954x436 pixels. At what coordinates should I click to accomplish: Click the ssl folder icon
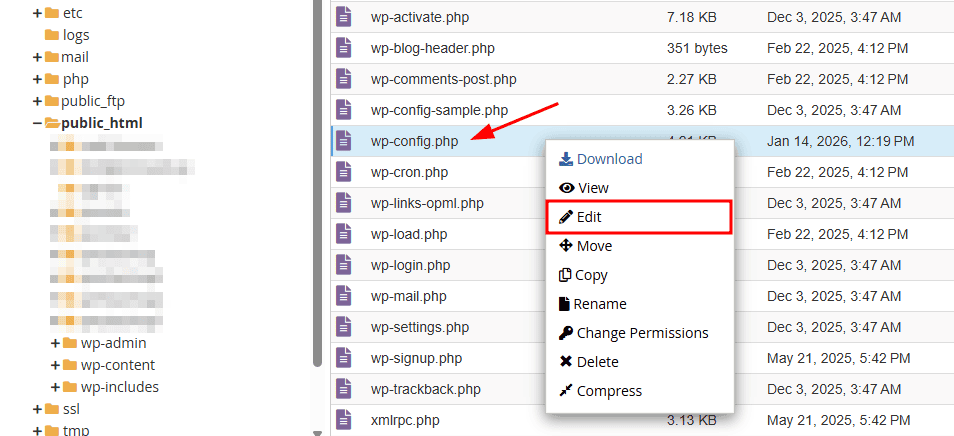52,409
